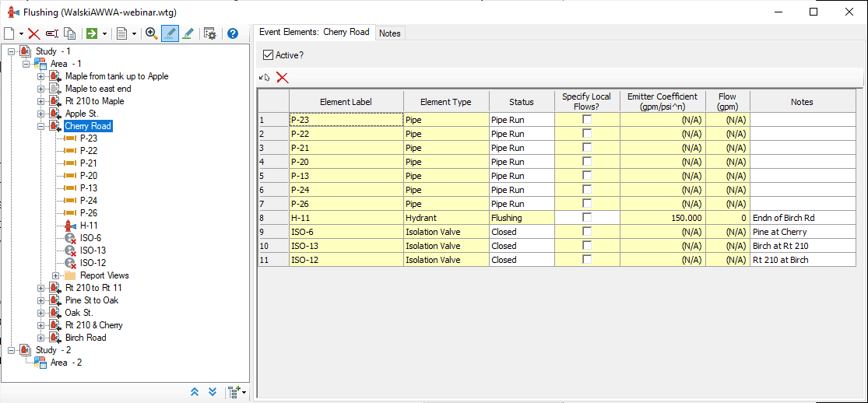The image size is (868, 403).
Task: Click the ISO-13 valve icon in the tree
Action: (70, 251)
